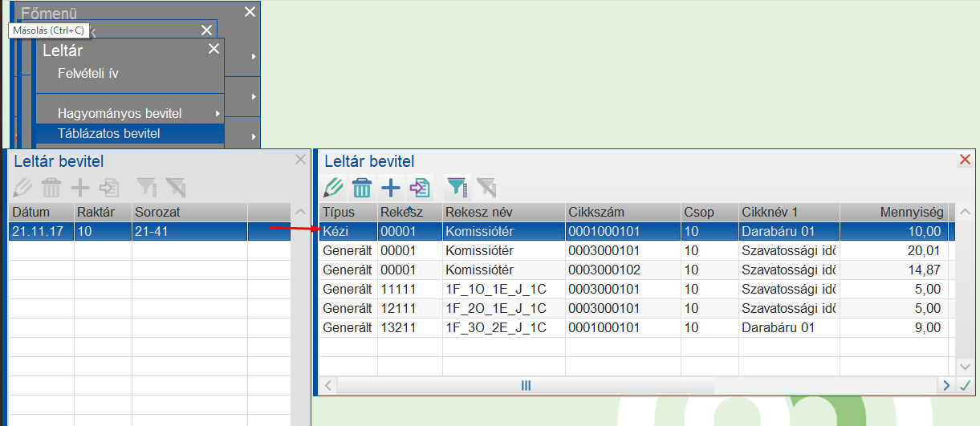Click the Rekesz column header

pyautogui.click(x=410, y=212)
